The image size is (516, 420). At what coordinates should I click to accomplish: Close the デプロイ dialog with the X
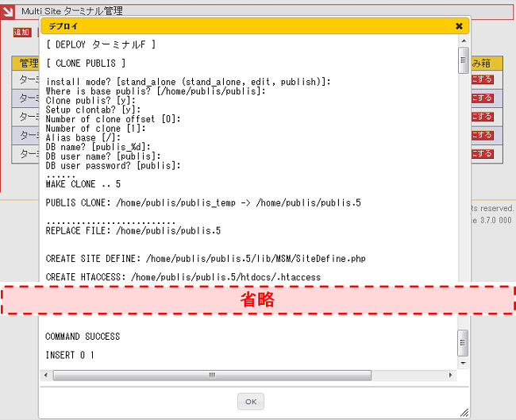[459, 26]
